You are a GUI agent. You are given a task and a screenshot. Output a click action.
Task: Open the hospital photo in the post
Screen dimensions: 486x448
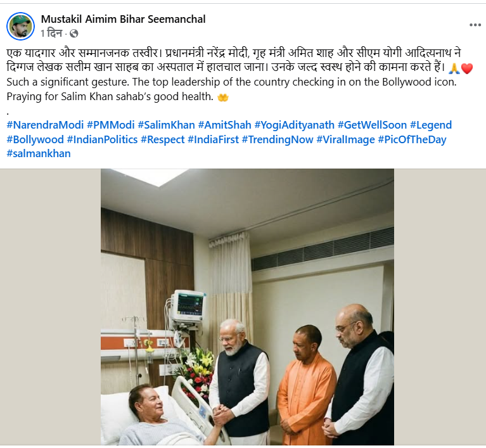point(247,307)
